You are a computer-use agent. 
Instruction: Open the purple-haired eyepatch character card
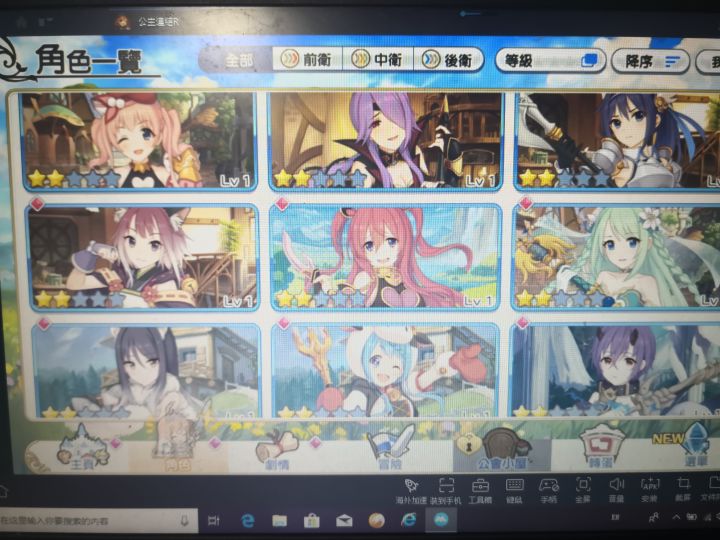coord(386,141)
